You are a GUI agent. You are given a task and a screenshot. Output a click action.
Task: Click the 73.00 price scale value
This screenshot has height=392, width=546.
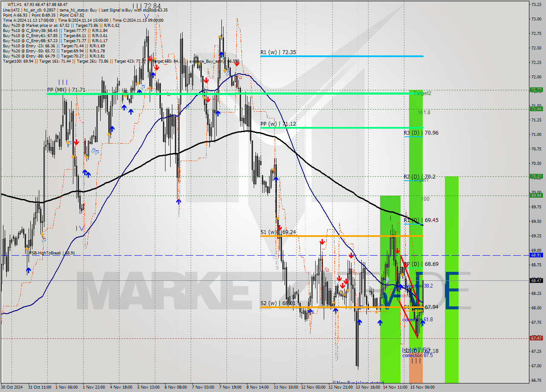(x=536, y=19)
